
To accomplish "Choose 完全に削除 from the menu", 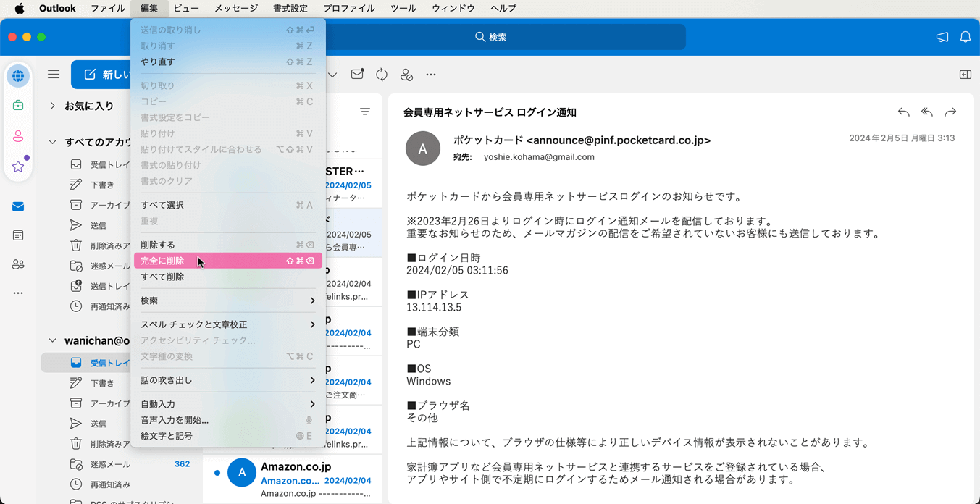I will point(227,261).
